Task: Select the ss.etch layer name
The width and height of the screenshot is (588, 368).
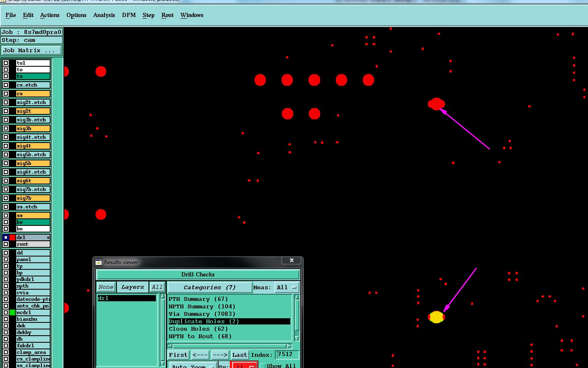Action: (x=33, y=207)
